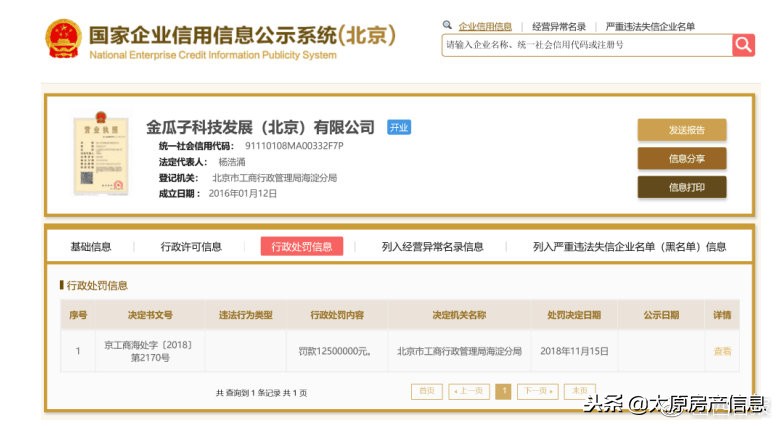The width and height of the screenshot is (779, 426).
Task: Click the 开业 status badge
Action: pos(398,128)
